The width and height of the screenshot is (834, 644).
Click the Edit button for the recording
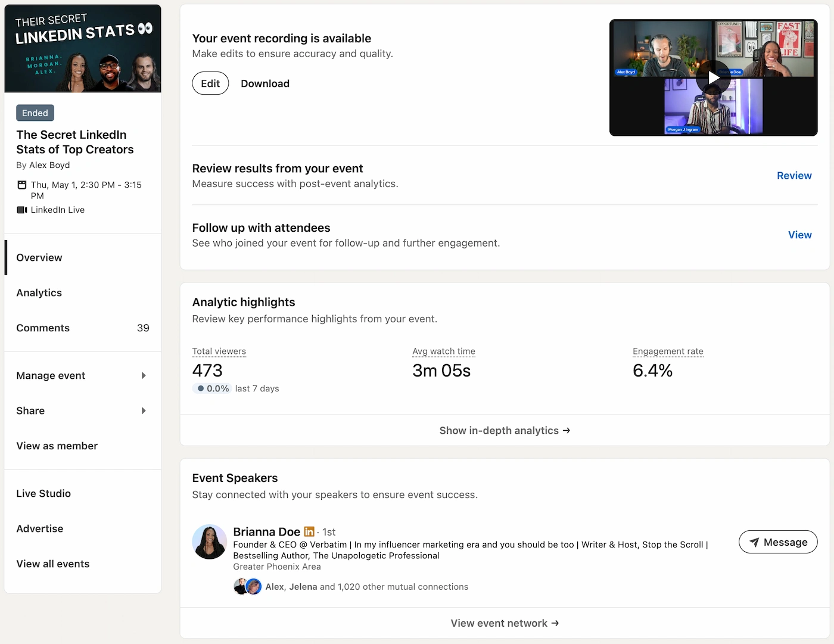point(210,83)
